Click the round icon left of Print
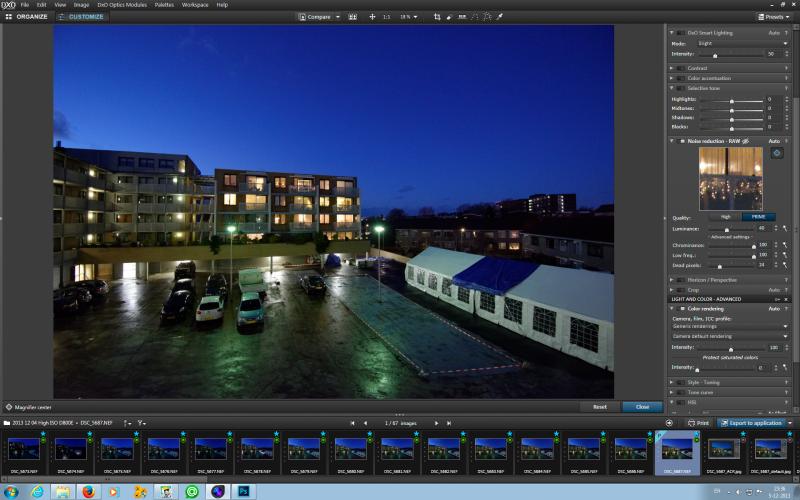800x500 pixels. pos(669,423)
